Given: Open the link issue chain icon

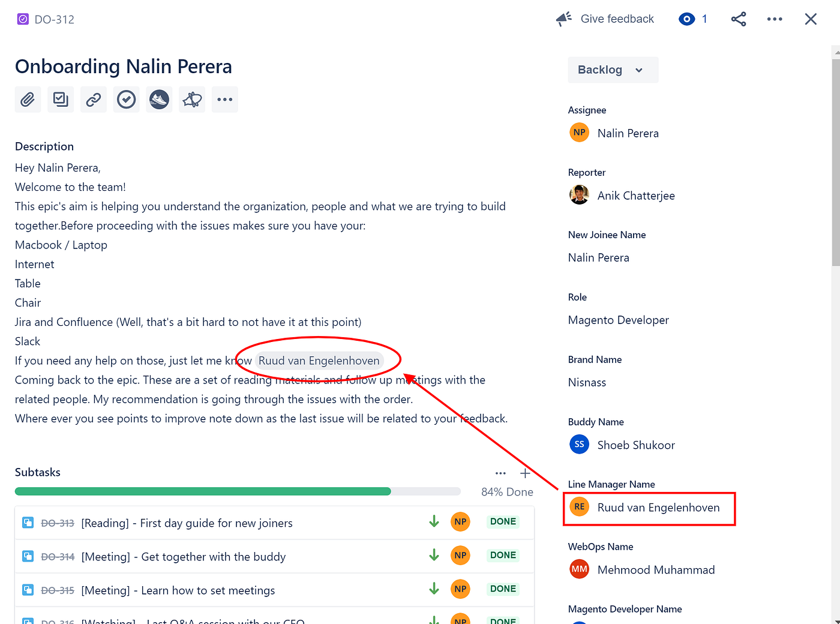Looking at the screenshot, I should pyautogui.click(x=93, y=99).
